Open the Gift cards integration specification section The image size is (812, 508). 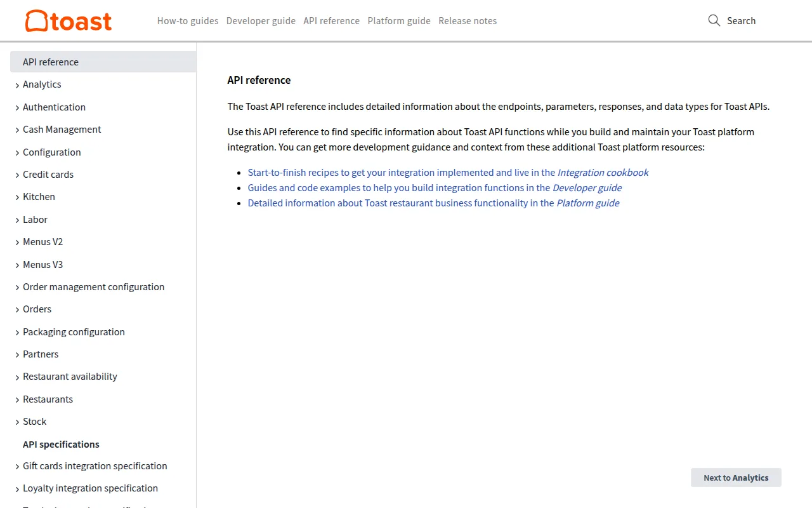tap(95, 465)
